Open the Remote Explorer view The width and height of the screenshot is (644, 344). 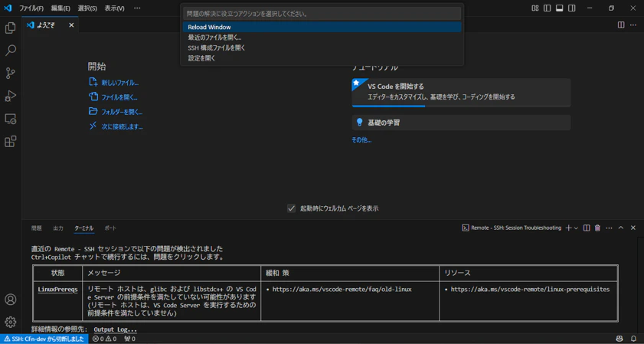pos(10,120)
